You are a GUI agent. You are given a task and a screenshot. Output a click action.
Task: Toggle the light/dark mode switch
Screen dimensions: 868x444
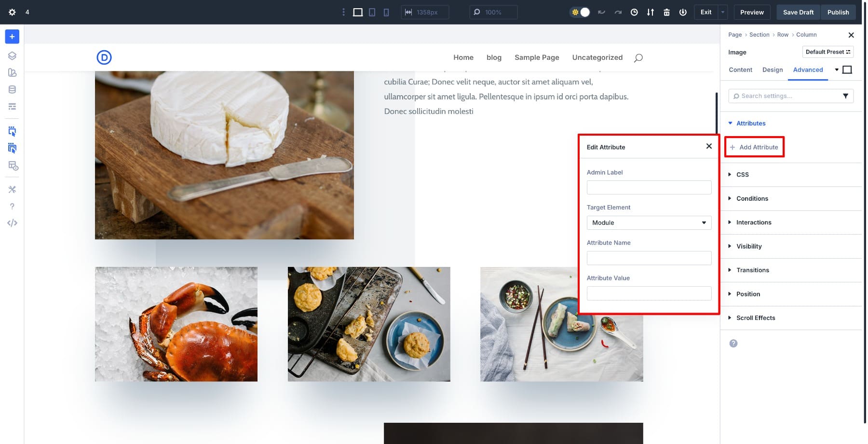[580, 12]
